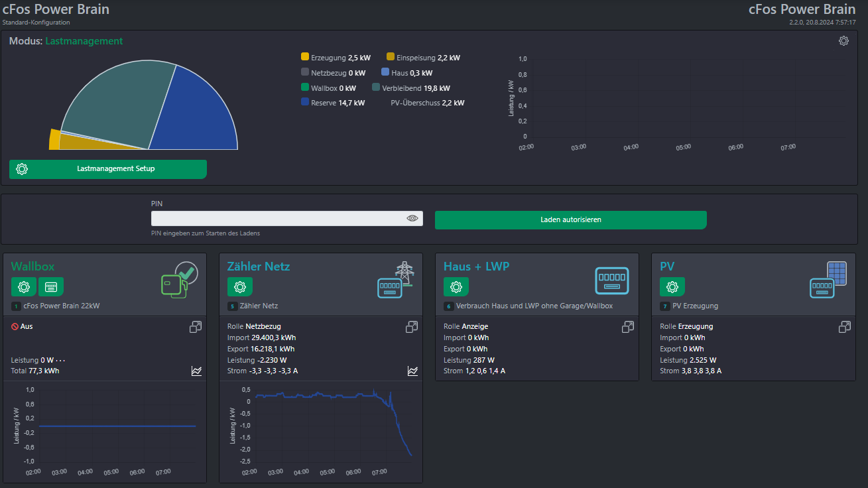The height and width of the screenshot is (488, 868).
Task: Click the device number 5 badge Zähler Netz
Action: (231, 306)
